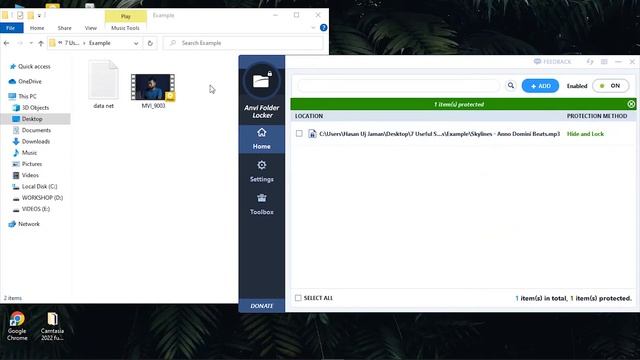Open the View ribbon tab in Explorer
This screenshot has height=360, width=640.
click(91, 28)
